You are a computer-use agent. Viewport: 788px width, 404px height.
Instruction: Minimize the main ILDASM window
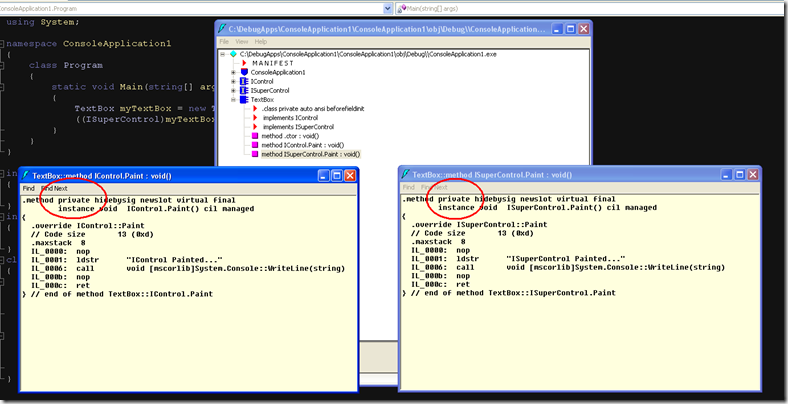pyautogui.click(x=557, y=29)
